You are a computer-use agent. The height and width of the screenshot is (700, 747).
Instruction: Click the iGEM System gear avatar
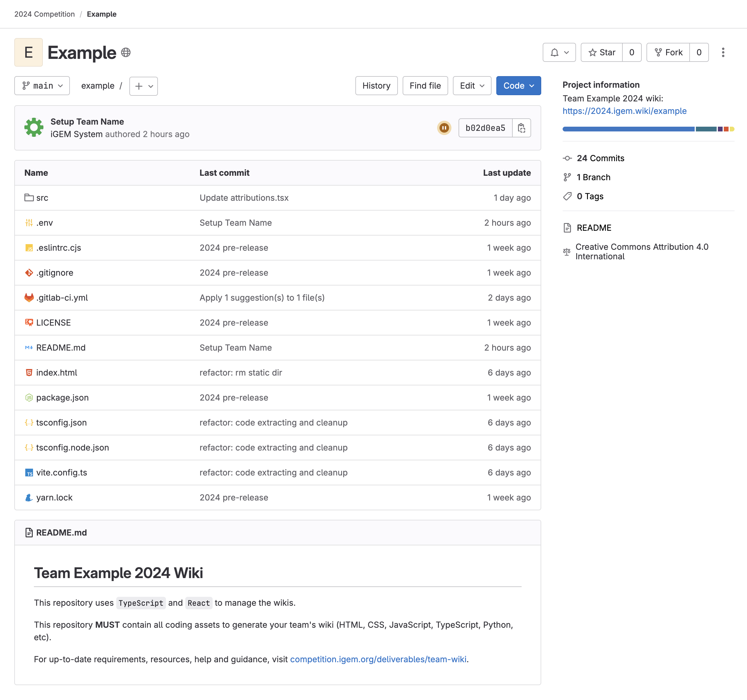[34, 128]
